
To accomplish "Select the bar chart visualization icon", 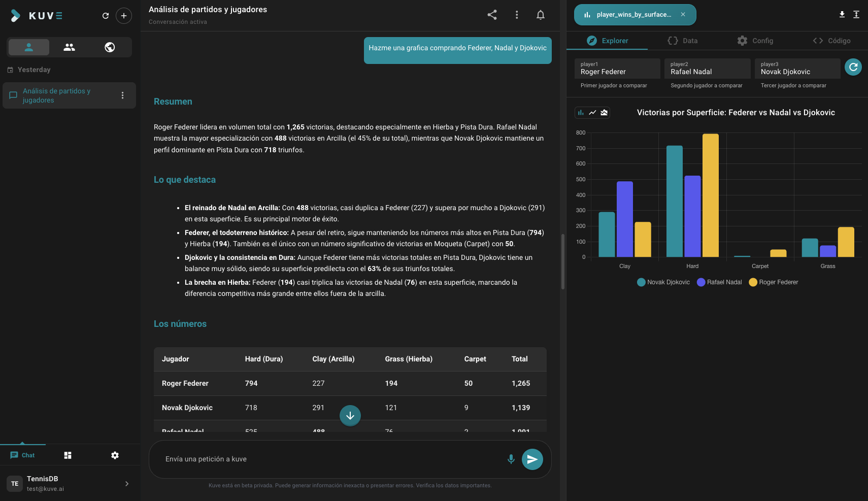I will (581, 113).
